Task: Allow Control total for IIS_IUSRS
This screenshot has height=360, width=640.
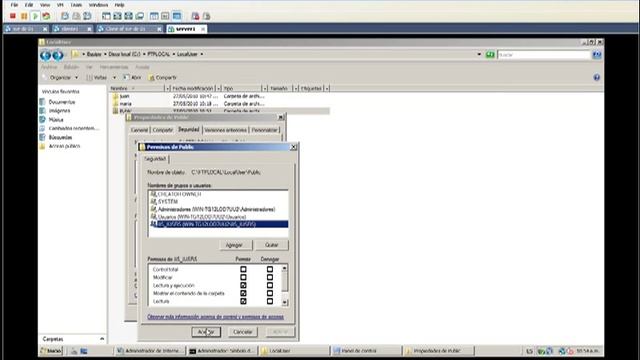Action: [243, 269]
